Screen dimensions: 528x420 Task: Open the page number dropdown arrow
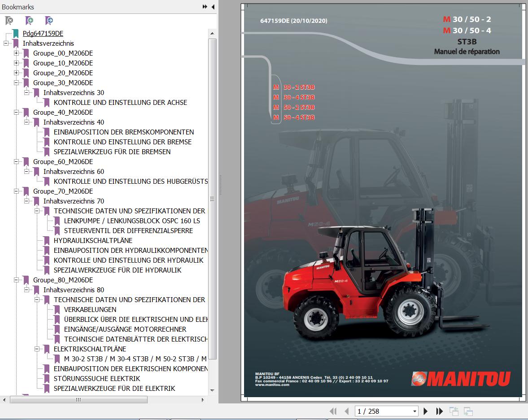coord(415,411)
